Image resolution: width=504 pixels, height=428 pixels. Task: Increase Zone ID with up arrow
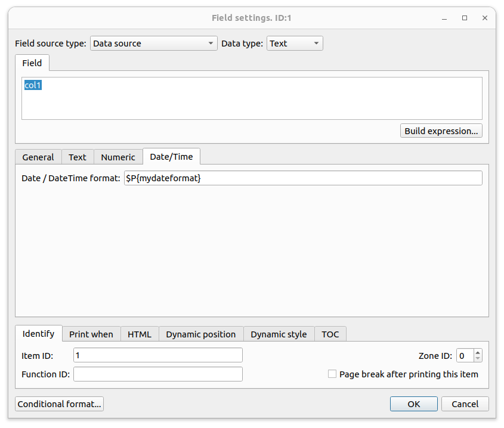(x=478, y=352)
